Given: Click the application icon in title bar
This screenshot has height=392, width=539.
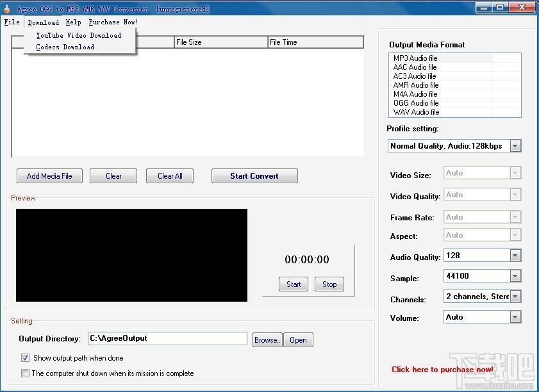Looking at the screenshot, I should click(x=7, y=8).
